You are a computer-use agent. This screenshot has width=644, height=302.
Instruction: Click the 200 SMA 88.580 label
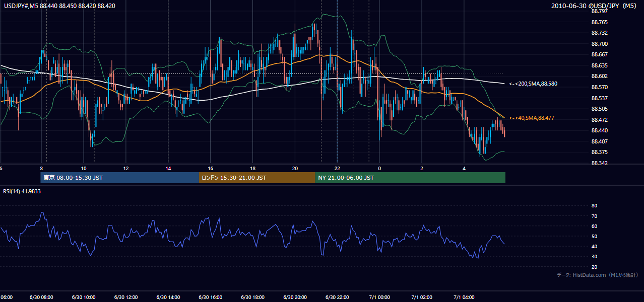[533, 84]
